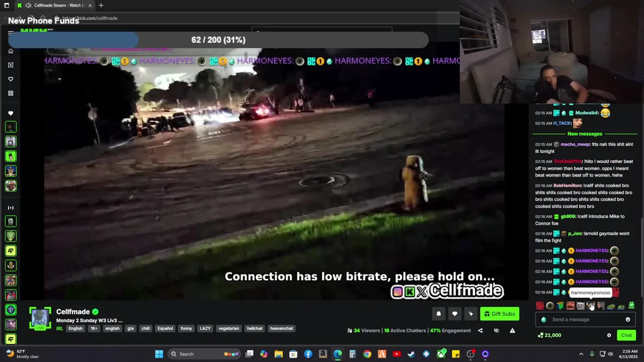644x362 pixels.
Task: Click the Gift Subs button
Action: tap(500, 314)
